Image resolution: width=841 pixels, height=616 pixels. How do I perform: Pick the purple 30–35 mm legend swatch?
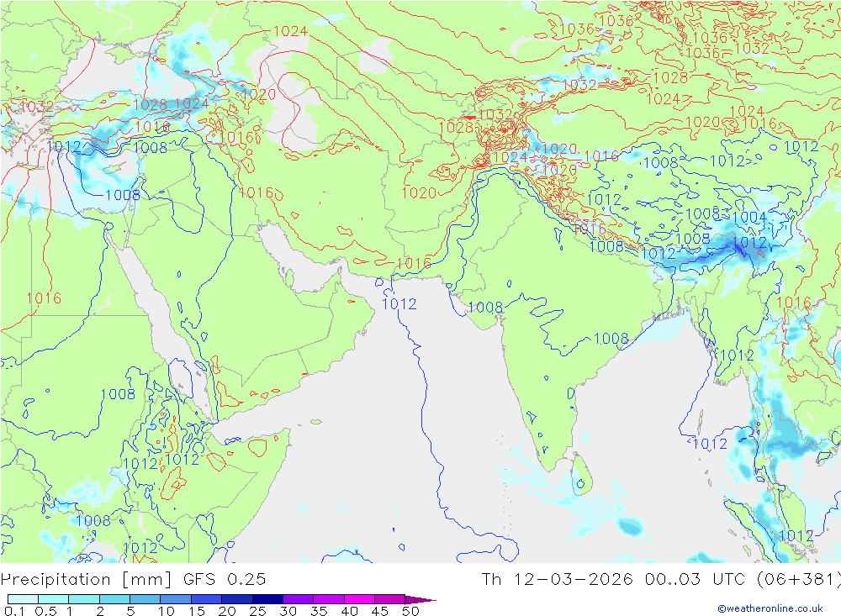(298, 599)
